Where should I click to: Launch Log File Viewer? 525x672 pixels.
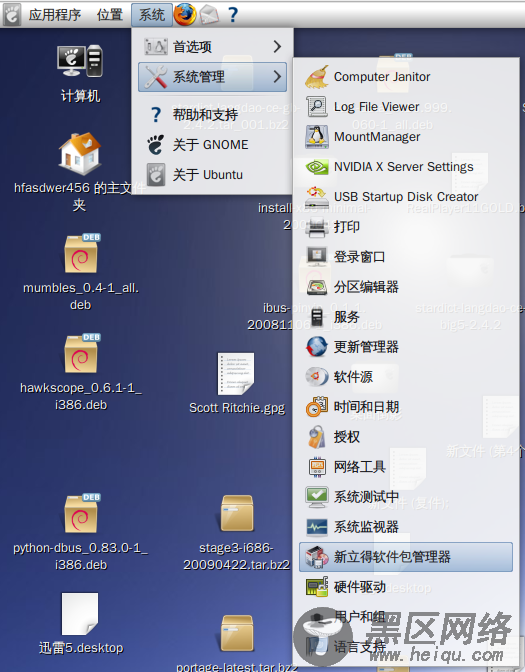coord(405,107)
